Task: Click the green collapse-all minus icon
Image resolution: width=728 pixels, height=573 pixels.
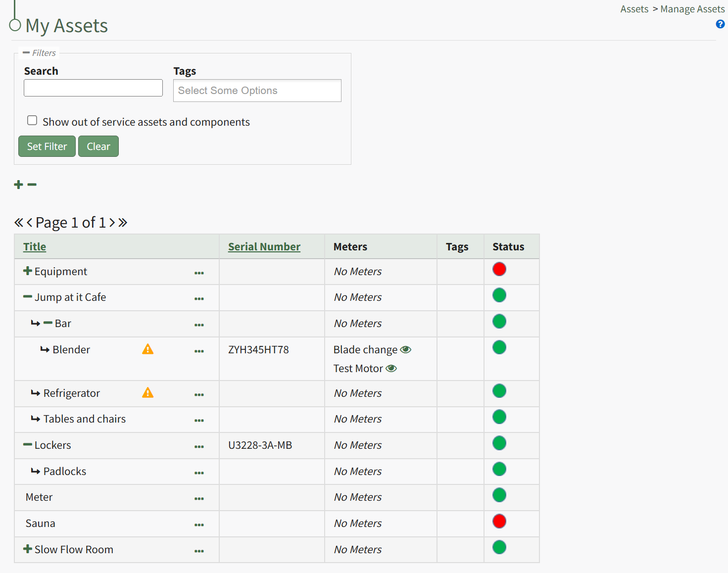Action: (x=32, y=185)
